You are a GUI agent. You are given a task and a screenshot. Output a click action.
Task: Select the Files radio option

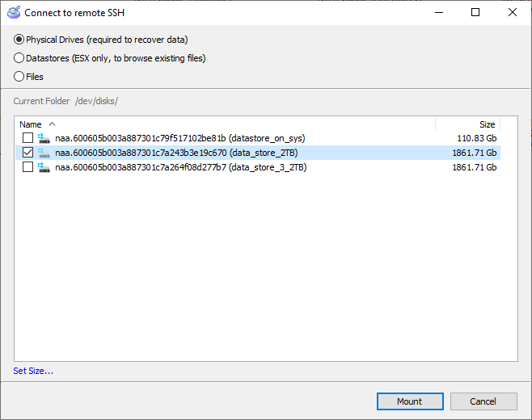(19, 77)
